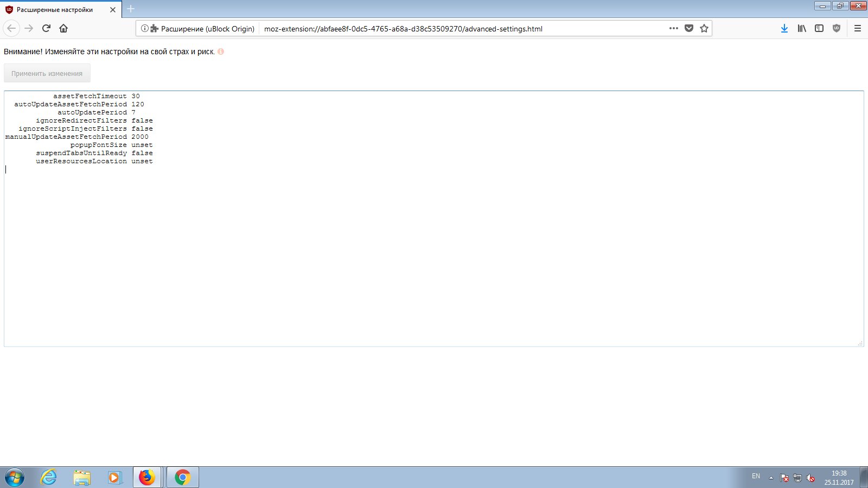Click inside the advanced settings text area
The height and width of the screenshot is (488, 868).
(x=433, y=219)
